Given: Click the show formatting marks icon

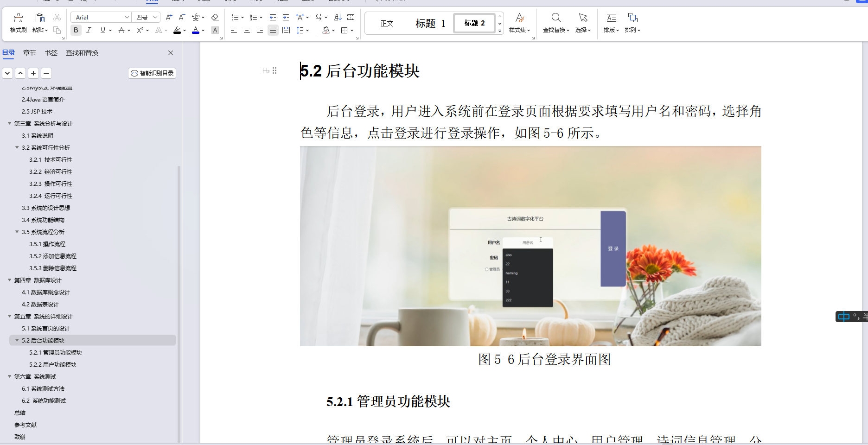Looking at the screenshot, I should [351, 17].
